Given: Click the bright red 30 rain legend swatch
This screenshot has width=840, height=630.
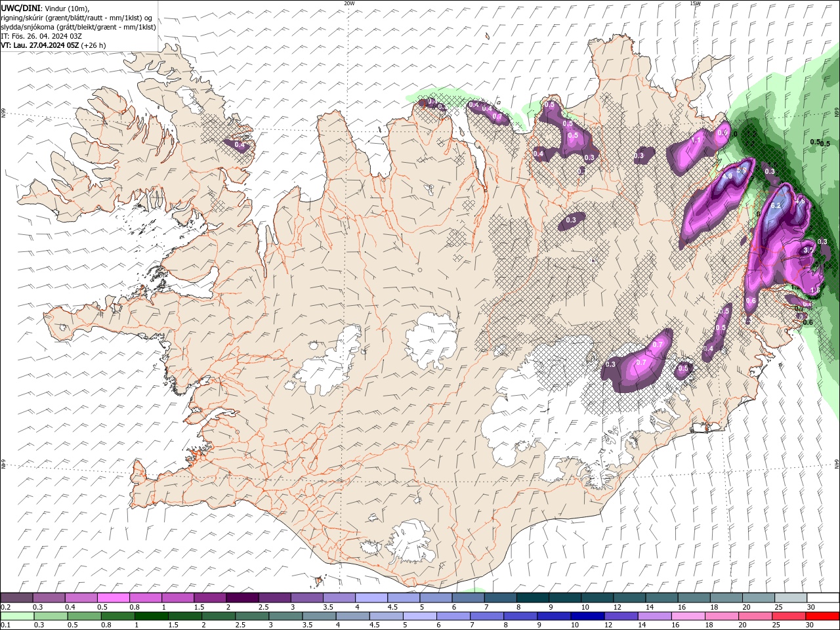Looking at the screenshot, I should click(822, 616).
